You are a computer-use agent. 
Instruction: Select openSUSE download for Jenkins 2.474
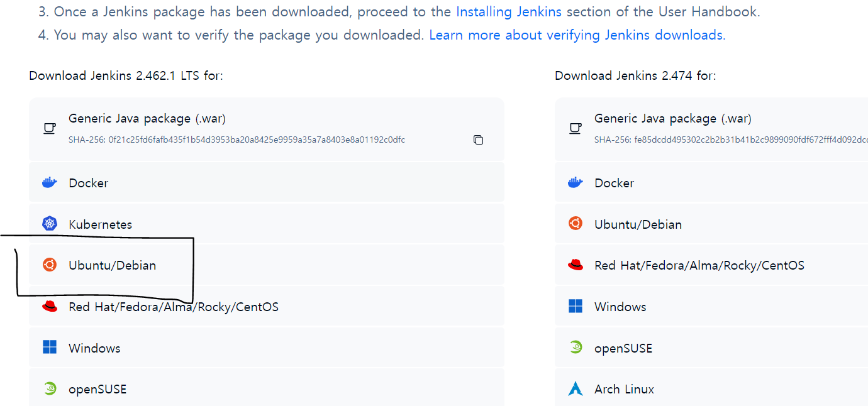[711, 348]
